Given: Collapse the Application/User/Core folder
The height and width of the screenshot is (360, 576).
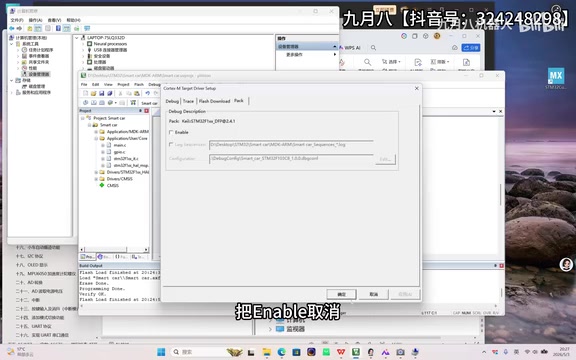Looking at the screenshot, I should [96, 138].
